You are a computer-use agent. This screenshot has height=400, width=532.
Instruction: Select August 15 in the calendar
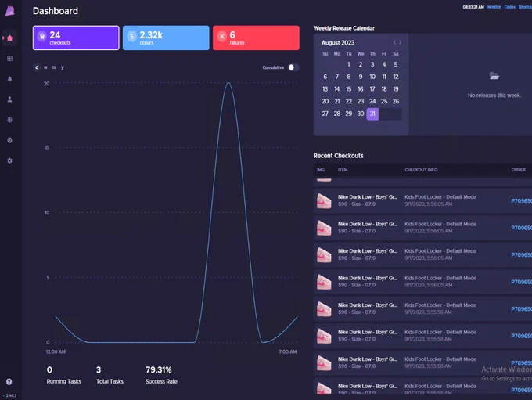[x=349, y=89]
